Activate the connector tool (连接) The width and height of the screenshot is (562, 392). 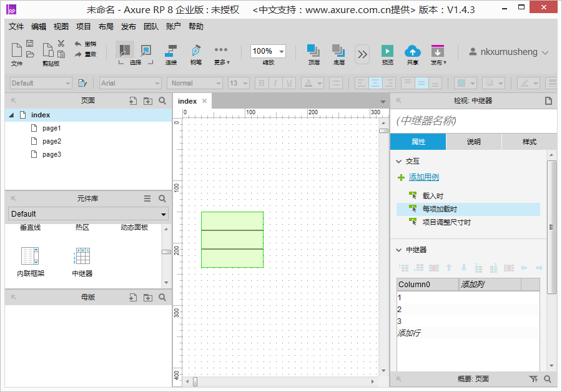coord(171,51)
